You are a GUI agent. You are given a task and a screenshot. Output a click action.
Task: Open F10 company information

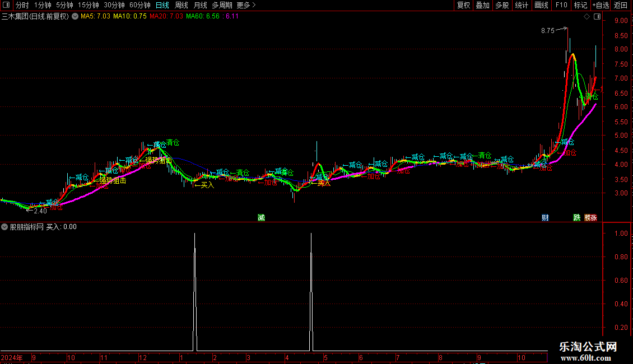point(561,5)
